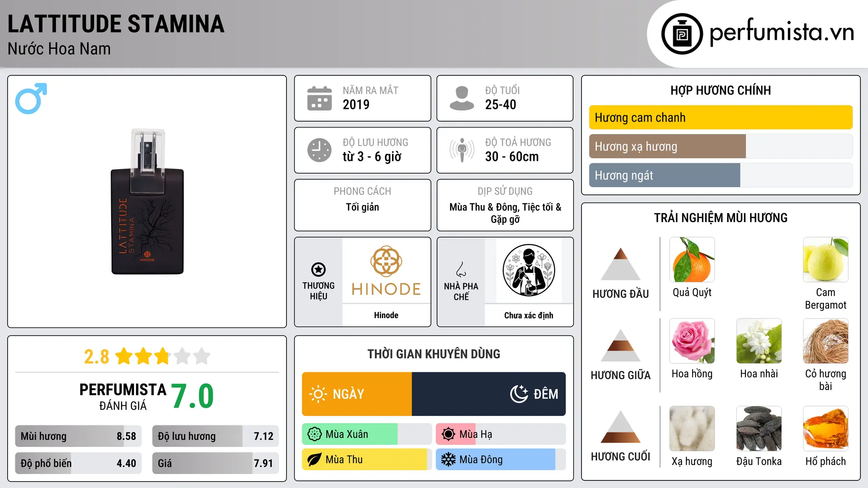868x488 pixels.
Task: Click the Hổ phách amber image
Action: (826, 429)
